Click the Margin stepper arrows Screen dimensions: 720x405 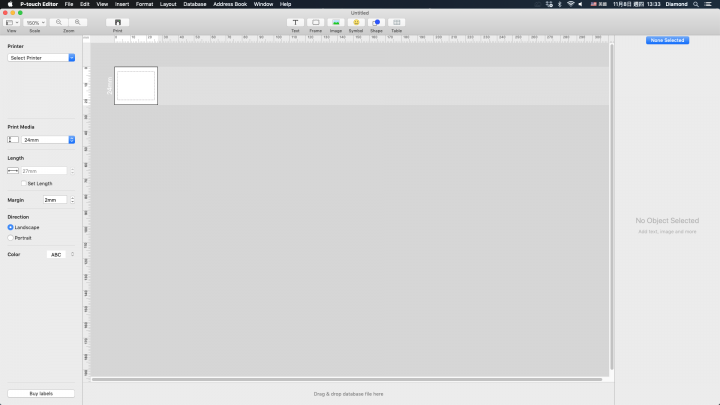tap(72, 200)
